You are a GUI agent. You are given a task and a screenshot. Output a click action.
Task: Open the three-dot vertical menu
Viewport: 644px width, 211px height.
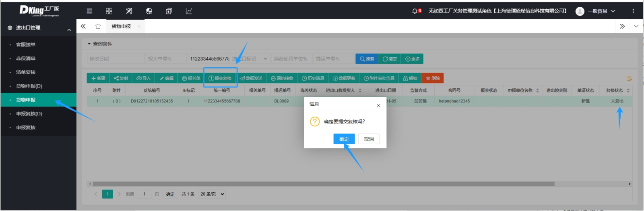[x=633, y=11]
